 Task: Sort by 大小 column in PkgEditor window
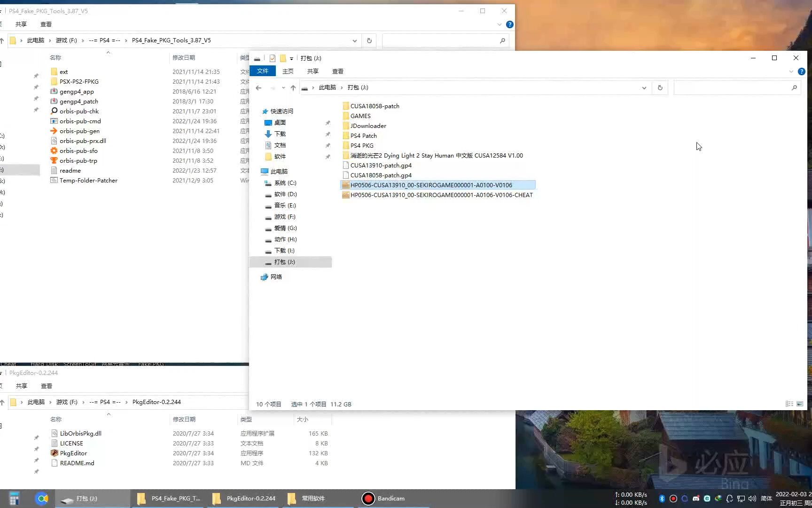coord(303,420)
